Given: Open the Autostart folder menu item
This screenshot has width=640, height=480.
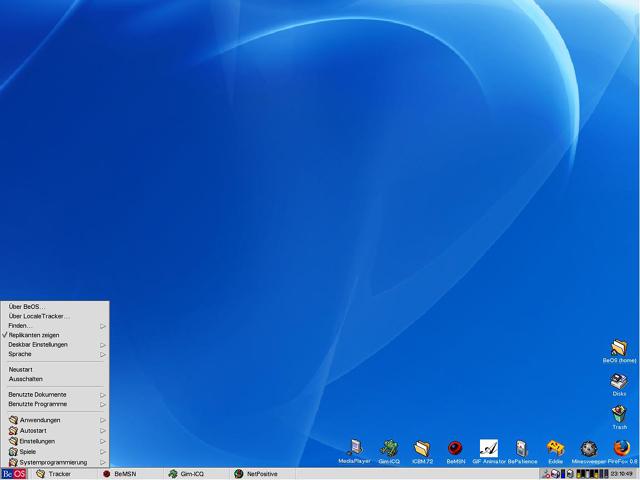Looking at the screenshot, I should 55,431.
